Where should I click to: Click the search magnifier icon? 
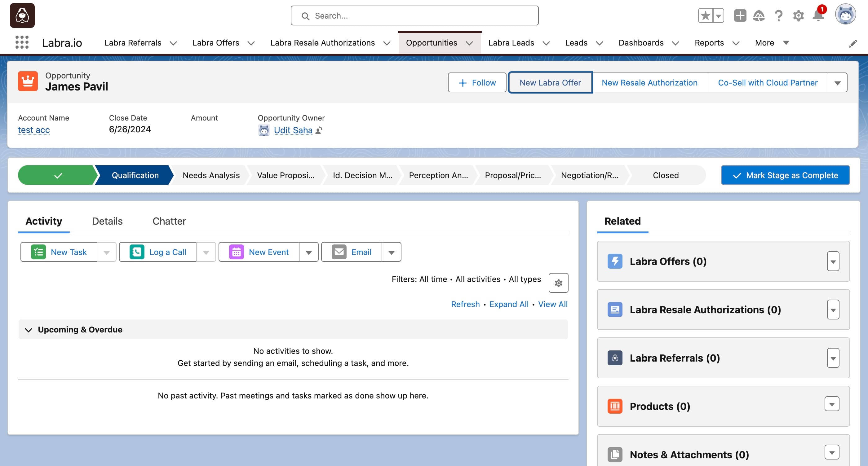(305, 16)
